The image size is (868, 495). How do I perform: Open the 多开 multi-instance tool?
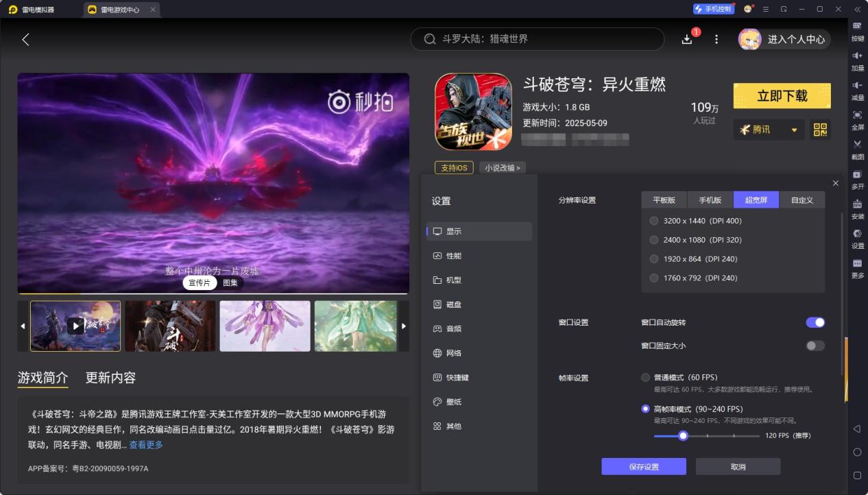857,178
